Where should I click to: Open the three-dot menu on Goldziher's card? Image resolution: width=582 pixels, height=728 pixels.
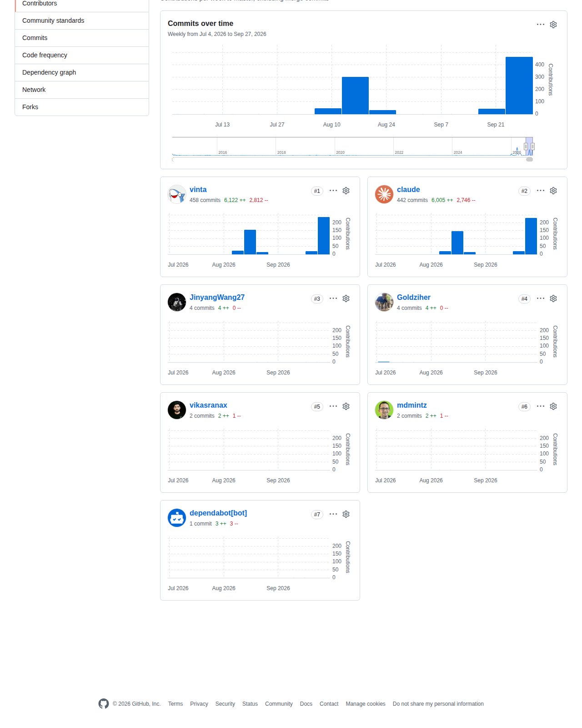(x=541, y=298)
